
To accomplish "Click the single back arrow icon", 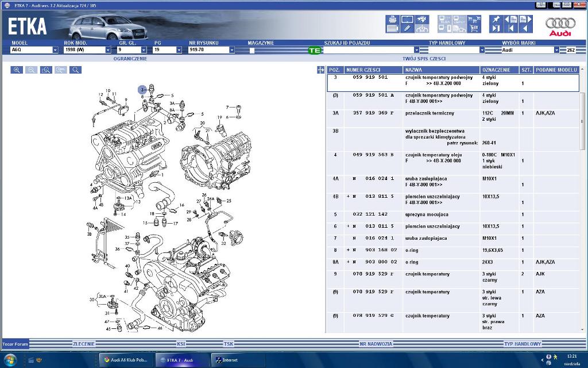I will (x=525, y=29).
